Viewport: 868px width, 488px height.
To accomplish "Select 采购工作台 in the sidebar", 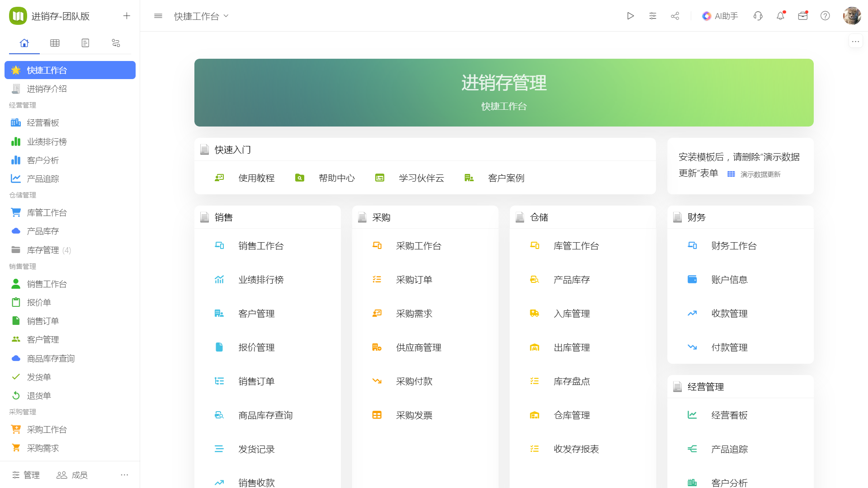I will pos(47,429).
